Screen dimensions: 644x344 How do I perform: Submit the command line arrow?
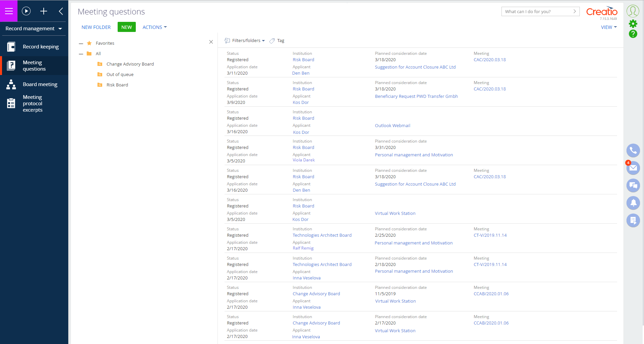coord(575,11)
